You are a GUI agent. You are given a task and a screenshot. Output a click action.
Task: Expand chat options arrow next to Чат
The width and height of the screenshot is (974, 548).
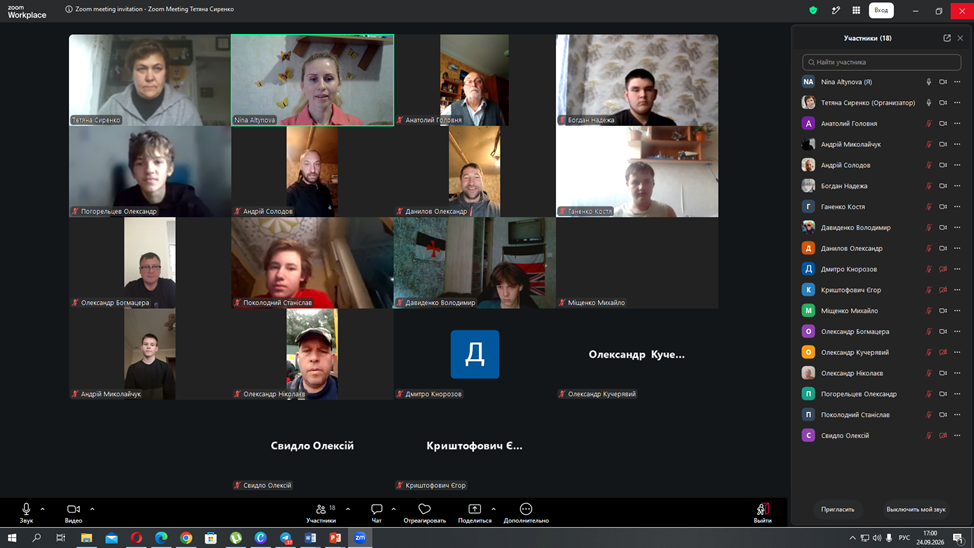pyautogui.click(x=393, y=509)
